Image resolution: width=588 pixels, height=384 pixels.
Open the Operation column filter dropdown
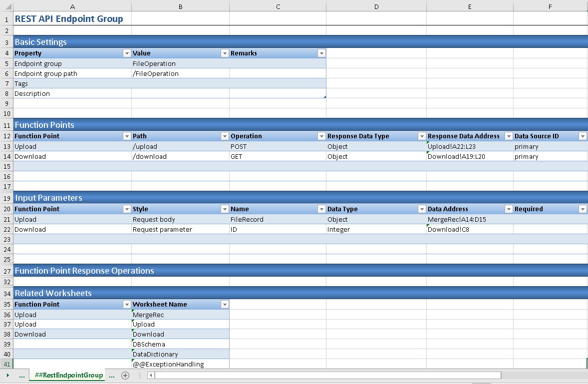tap(321, 136)
